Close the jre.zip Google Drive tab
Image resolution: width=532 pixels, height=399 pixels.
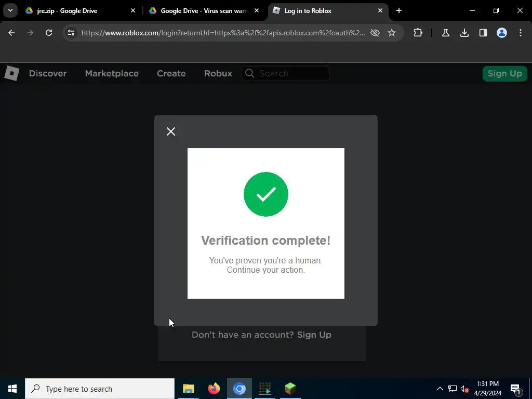pyautogui.click(x=133, y=10)
